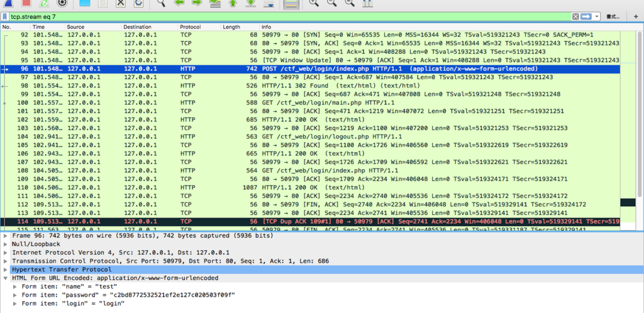Clear the display filter with the X button

tap(575, 17)
